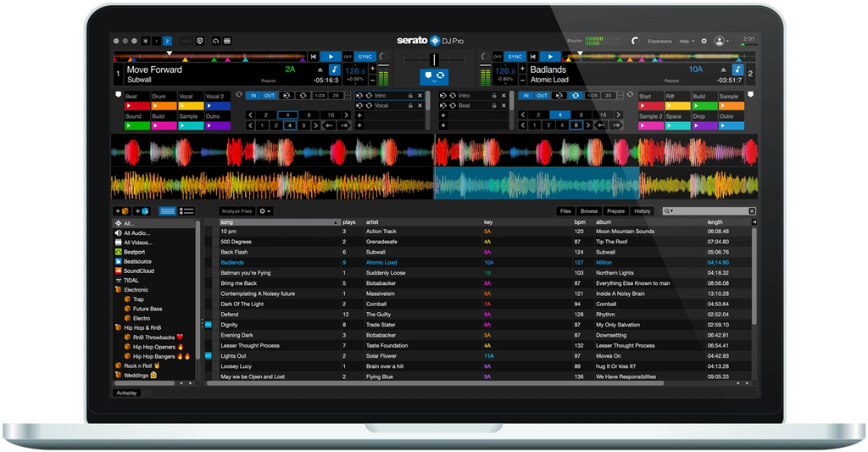Decrease tempo with minus button on deck 1
Viewport: 868px width, 452px height.
pyautogui.click(x=373, y=81)
